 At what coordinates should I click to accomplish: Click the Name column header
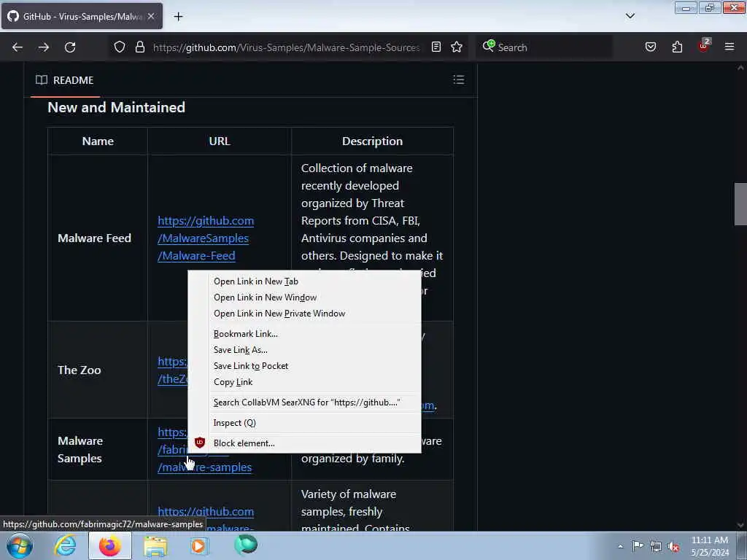98,141
